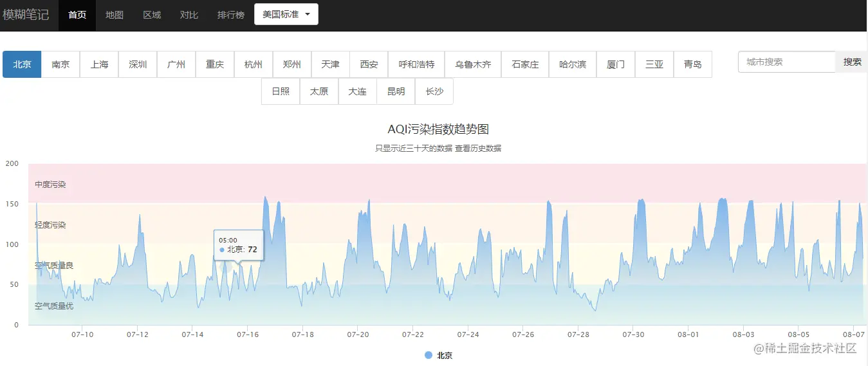Select the 重庆 city button
Screen dimensions: 868x366
coord(215,64)
